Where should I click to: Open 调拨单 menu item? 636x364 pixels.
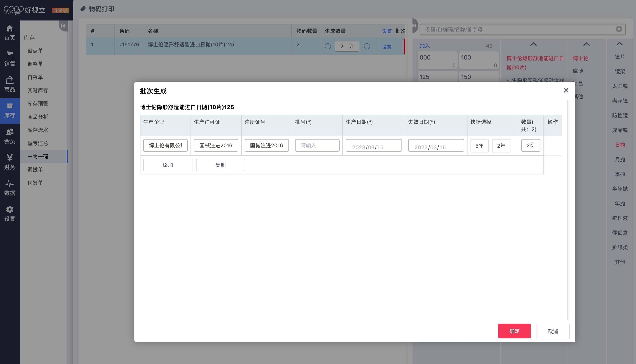point(35,170)
